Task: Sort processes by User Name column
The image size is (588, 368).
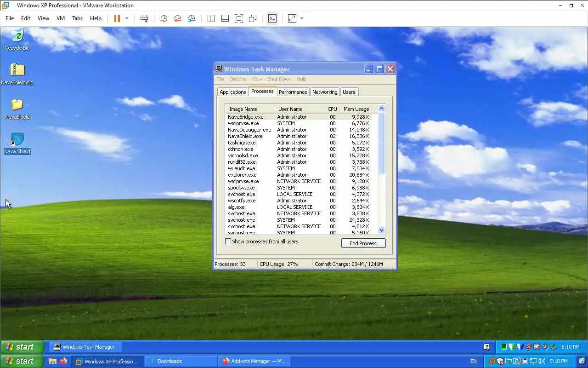Action: [299, 109]
